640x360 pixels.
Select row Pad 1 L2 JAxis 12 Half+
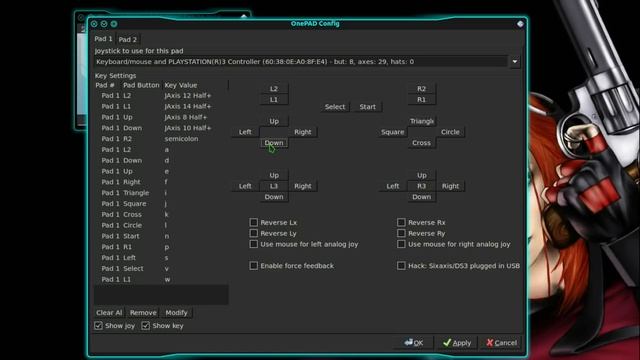point(161,96)
